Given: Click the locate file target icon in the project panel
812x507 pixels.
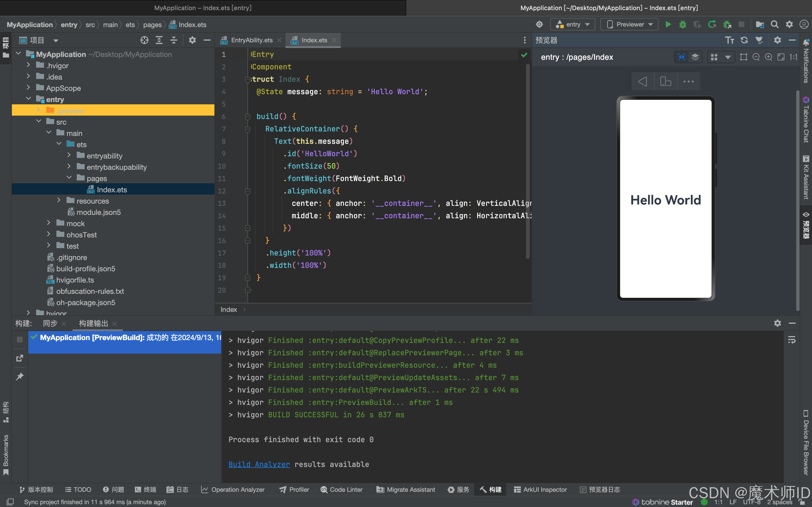Looking at the screenshot, I should [x=144, y=40].
